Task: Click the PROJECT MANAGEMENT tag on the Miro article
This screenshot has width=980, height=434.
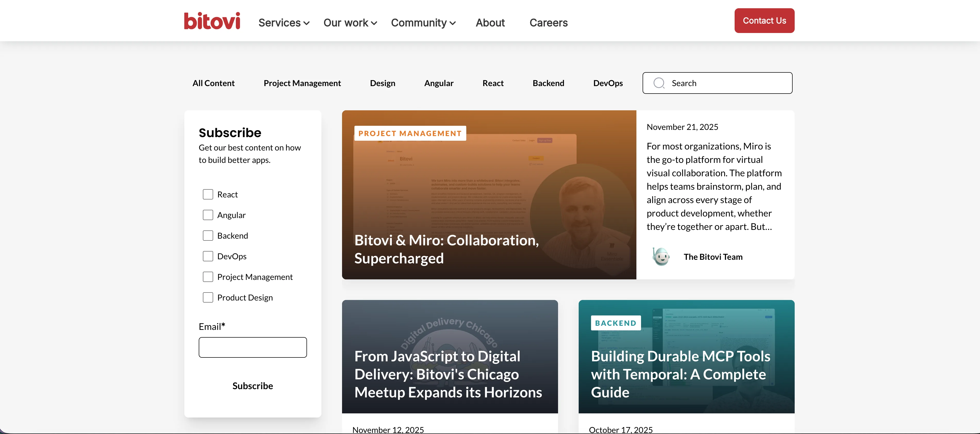Action: pyautogui.click(x=410, y=133)
